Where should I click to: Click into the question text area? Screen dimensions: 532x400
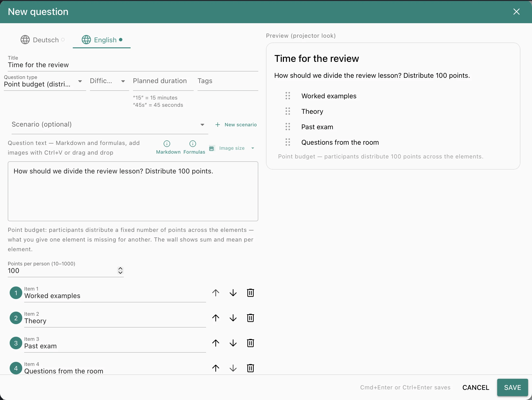(133, 191)
